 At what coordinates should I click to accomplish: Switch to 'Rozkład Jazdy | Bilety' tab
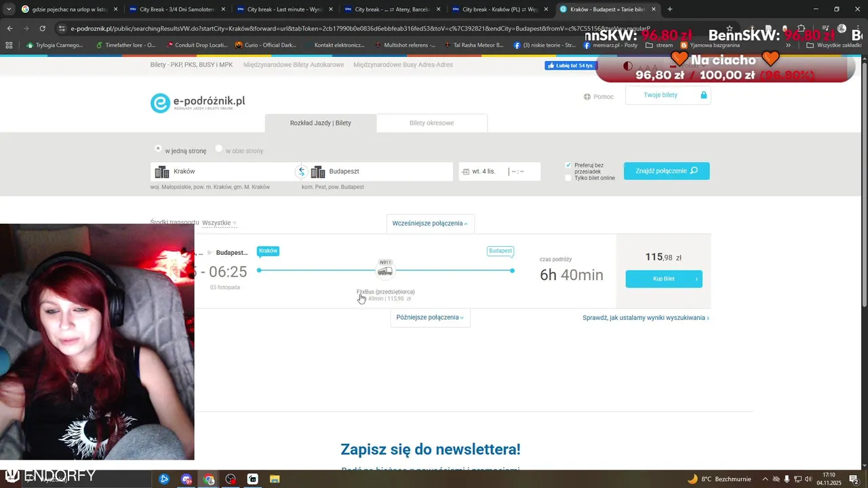click(321, 123)
